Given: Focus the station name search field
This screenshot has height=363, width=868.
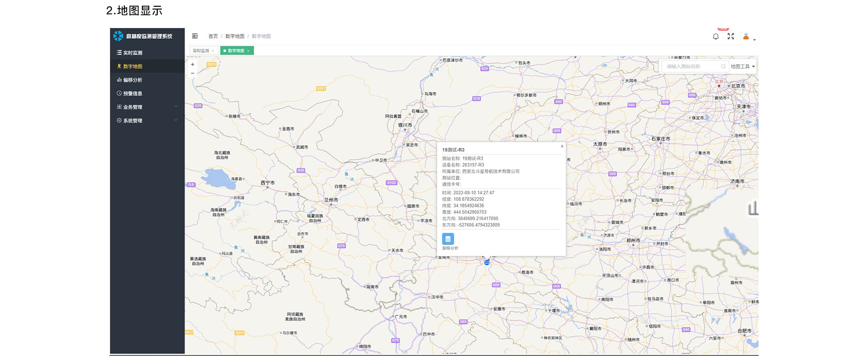Looking at the screenshot, I should [692, 66].
